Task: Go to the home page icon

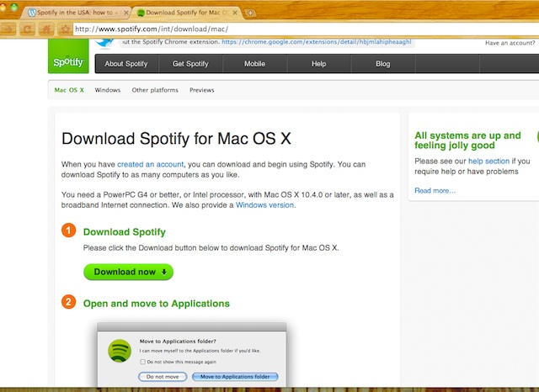Action: [46, 29]
